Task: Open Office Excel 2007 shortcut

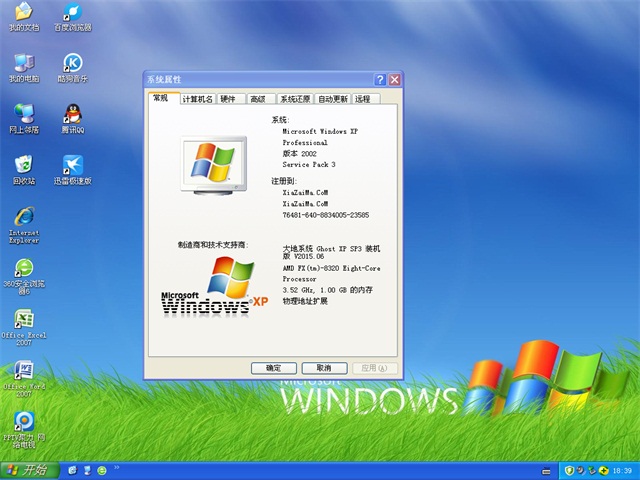Action: [x=23, y=320]
